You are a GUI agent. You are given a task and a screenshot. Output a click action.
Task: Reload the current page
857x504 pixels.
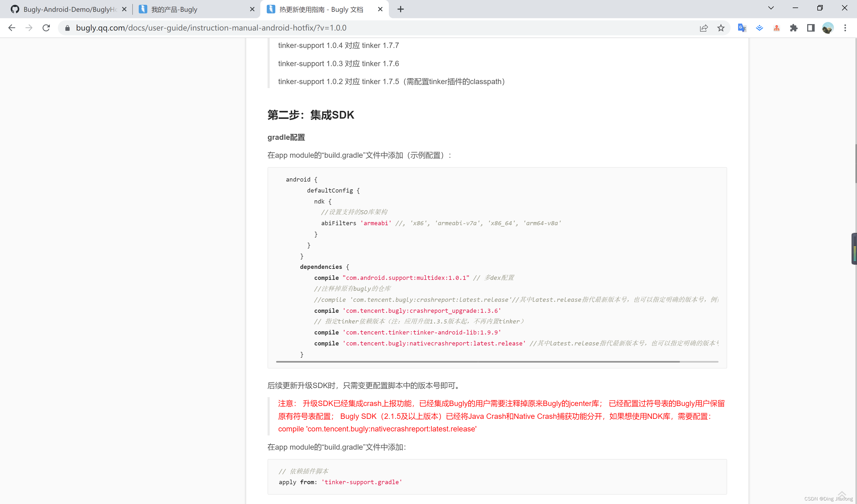(46, 28)
